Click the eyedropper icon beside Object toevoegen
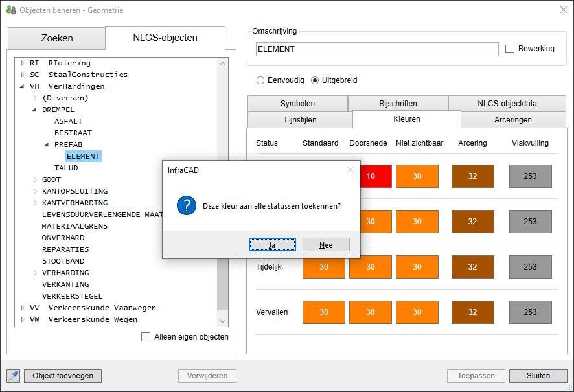 coord(13,376)
